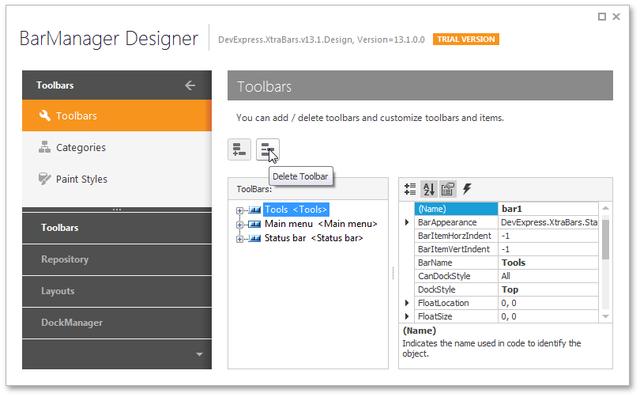Open the DockManager navigation group
640x397 pixels.
pyautogui.click(x=117, y=323)
